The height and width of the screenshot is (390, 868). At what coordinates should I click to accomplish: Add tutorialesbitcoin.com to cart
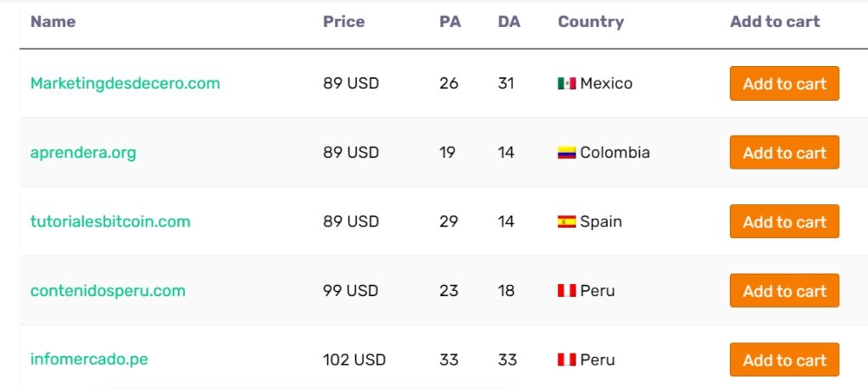784,221
